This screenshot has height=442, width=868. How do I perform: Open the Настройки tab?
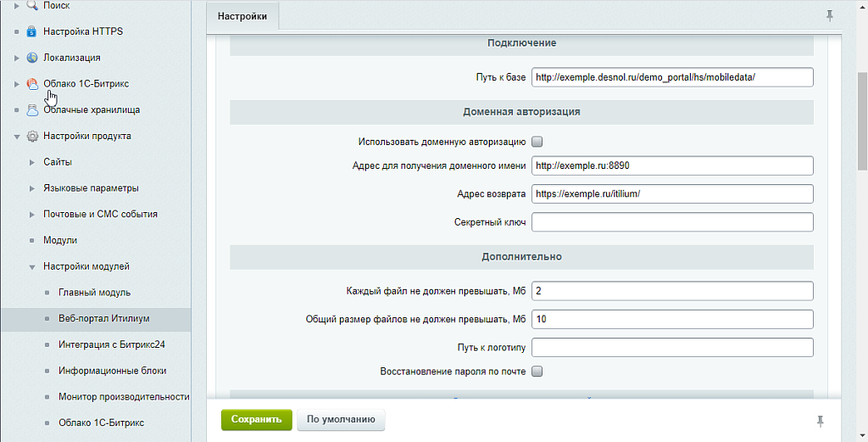coord(242,16)
